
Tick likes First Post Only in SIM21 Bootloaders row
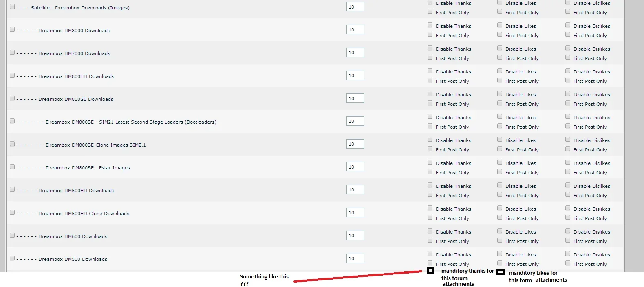coord(500,126)
